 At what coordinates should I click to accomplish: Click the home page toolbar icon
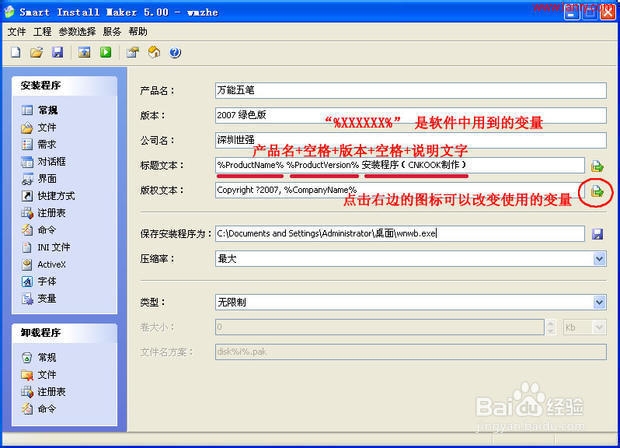pyautogui.click(x=154, y=52)
